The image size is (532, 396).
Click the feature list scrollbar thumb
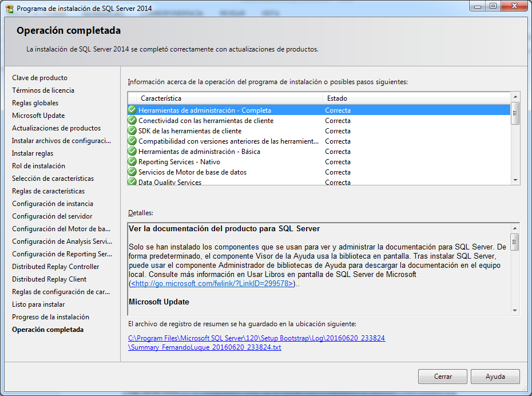pyautogui.click(x=515, y=113)
